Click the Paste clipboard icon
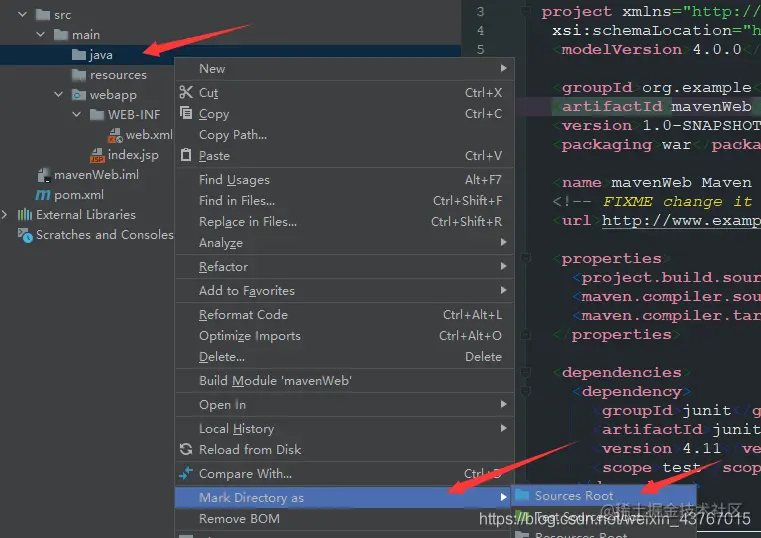Screen dimensions: 761x538 point(186,155)
